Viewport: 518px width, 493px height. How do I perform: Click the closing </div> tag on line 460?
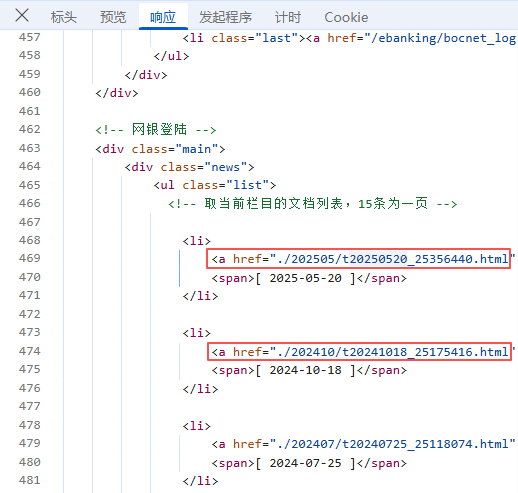click(117, 93)
